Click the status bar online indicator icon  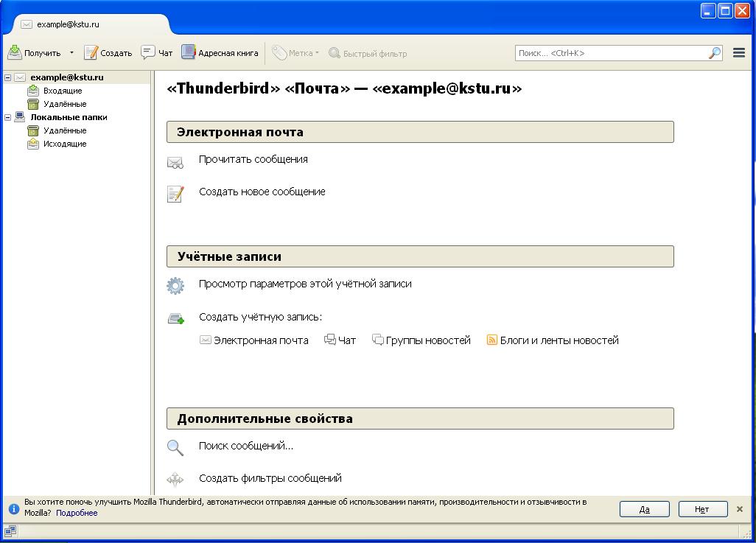point(10,530)
